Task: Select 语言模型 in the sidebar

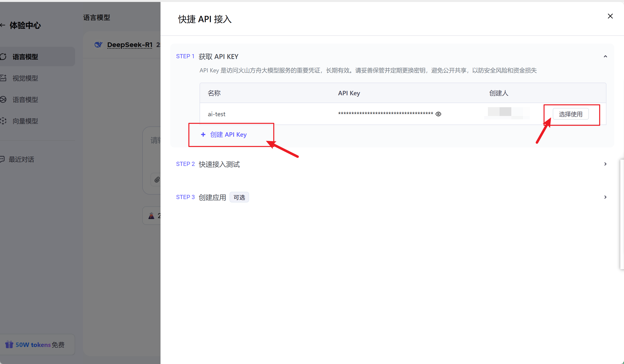Action: point(25,57)
